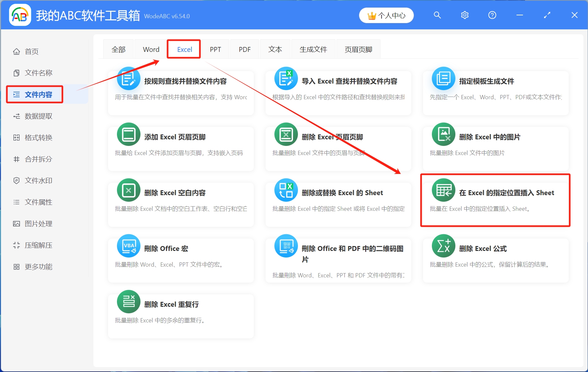Go to 首页 in the sidebar

pos(32,52)
